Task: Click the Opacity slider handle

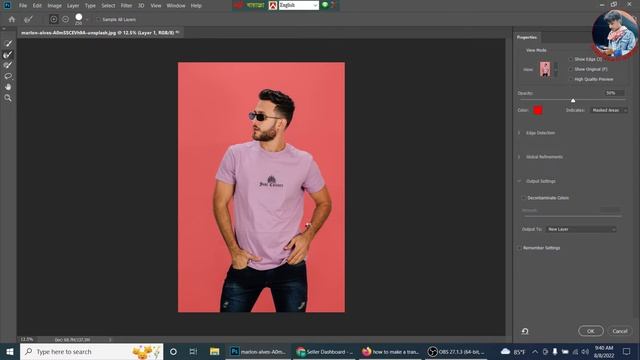Action: point(573,100)
